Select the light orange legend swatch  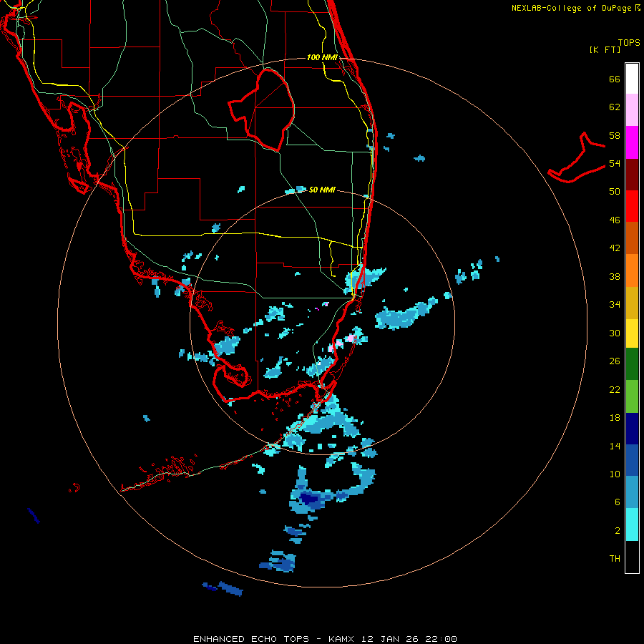point(632,270)
